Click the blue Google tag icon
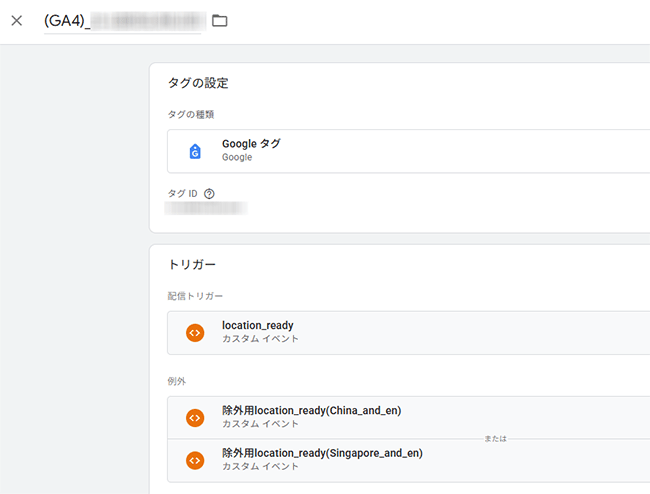This screenshot has width=650, height=494. [195, 151]
